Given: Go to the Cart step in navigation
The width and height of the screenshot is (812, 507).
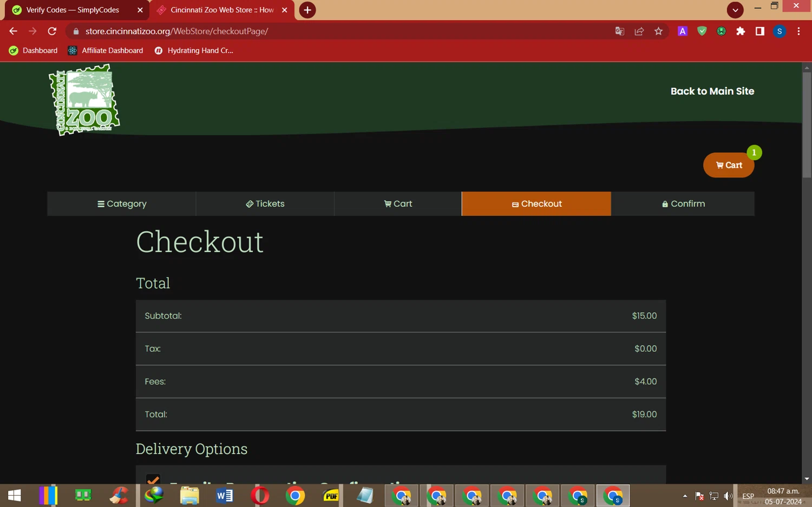Looking at the screenshot, I should pos(398,204).
